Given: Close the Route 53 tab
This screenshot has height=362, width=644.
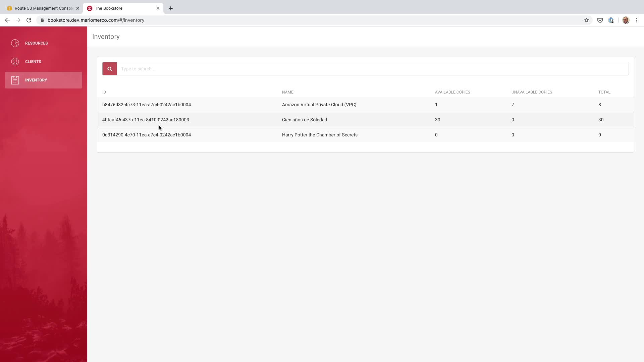Looking at the screenshot, I should pyautogui.click(x=77, y=8).
